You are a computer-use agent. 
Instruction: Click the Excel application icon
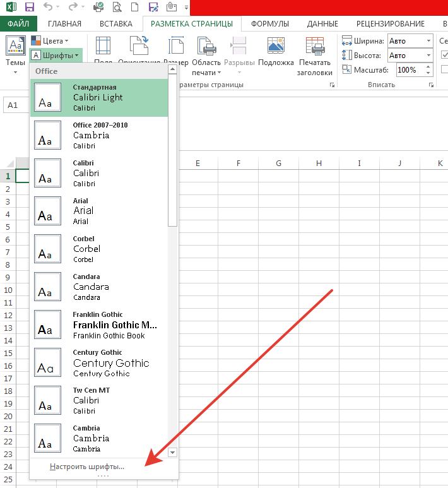click(11, 6)
